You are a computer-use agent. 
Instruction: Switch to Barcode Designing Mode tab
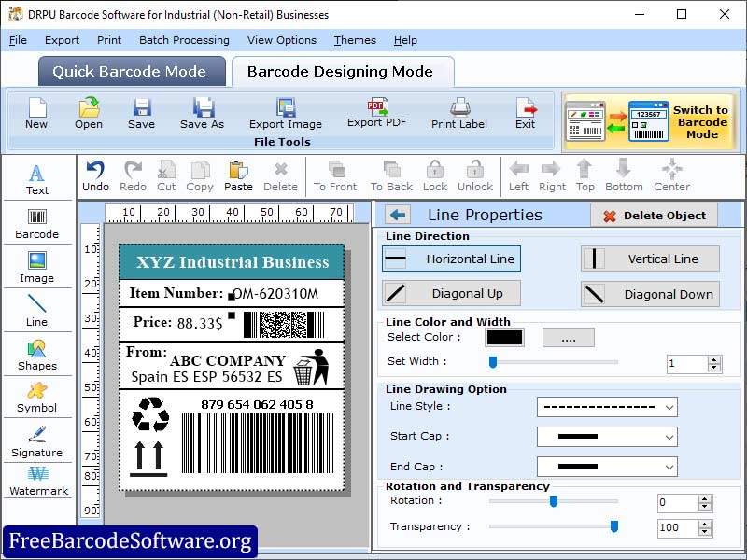(343, 72)
